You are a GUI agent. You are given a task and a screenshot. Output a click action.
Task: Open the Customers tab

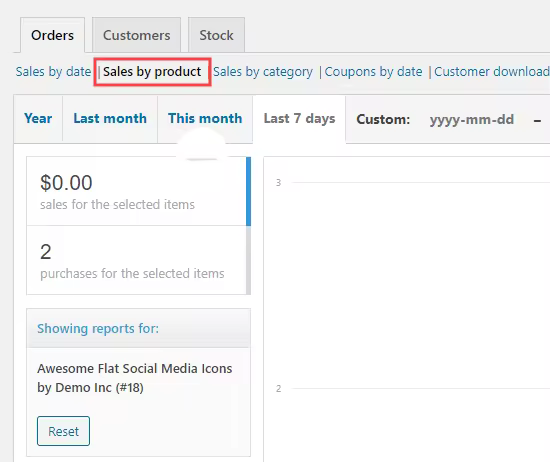pyautogui.click(x=136, y=35)
